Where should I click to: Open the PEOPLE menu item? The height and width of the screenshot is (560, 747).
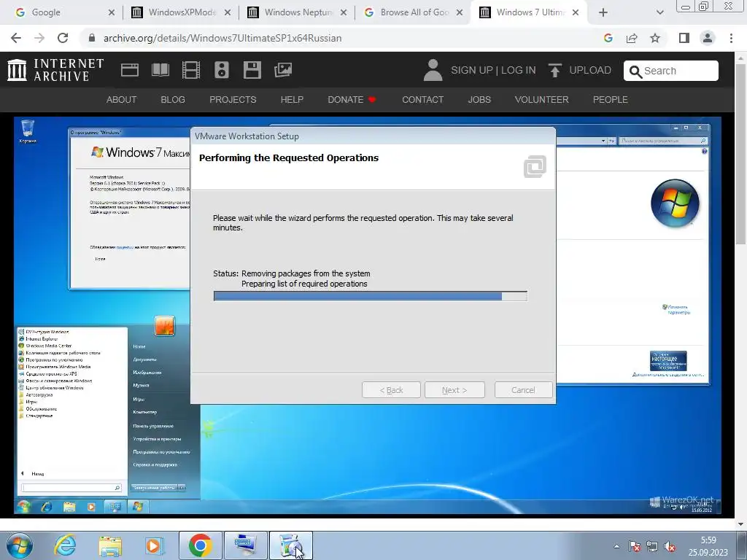pyautogui.click(x=611, y=99)
